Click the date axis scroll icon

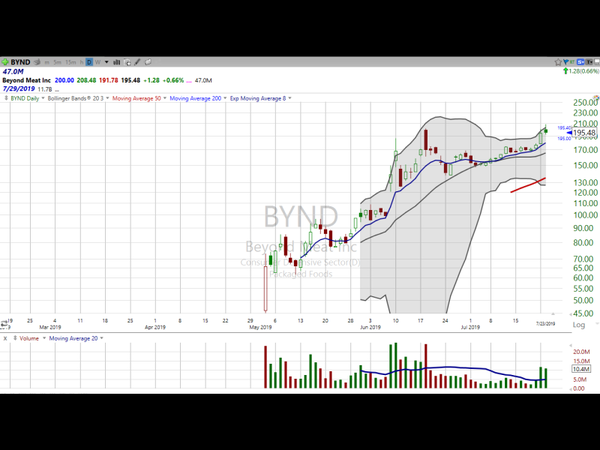[x=4, y=324]
